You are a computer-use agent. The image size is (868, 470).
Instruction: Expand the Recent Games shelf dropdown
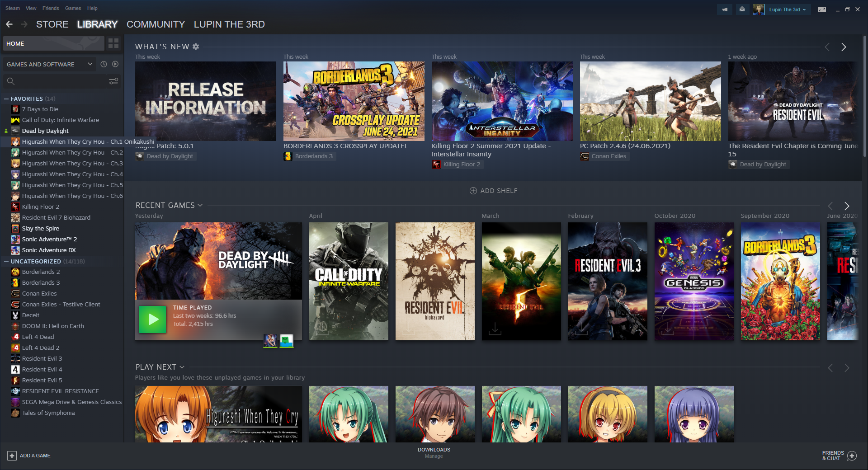click(200, 205)
